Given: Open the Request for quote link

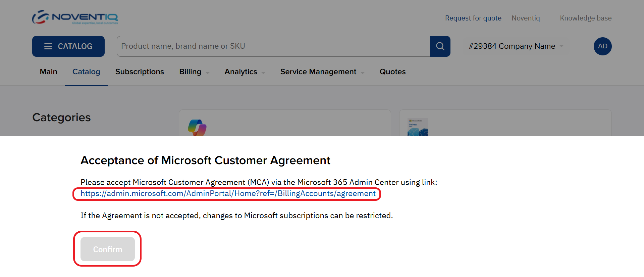Looking at the screenshot, I should point(473,18).
